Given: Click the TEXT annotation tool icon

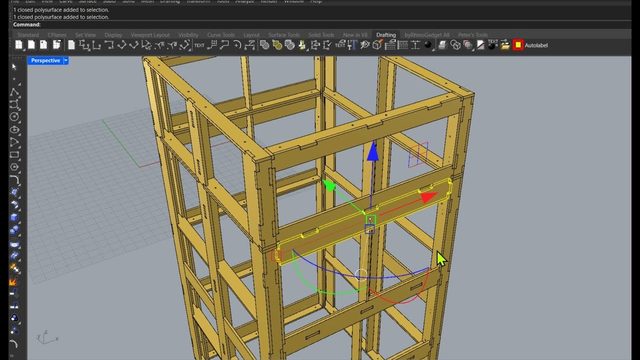Looking at the screenshot, I should pyautogui.click(x=199, y=45).
